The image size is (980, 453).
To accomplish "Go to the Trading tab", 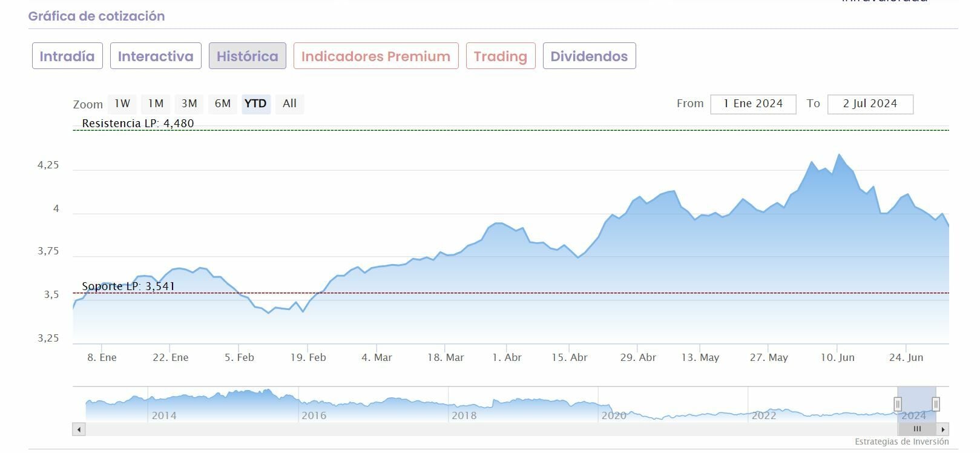I will pos(501,56).
